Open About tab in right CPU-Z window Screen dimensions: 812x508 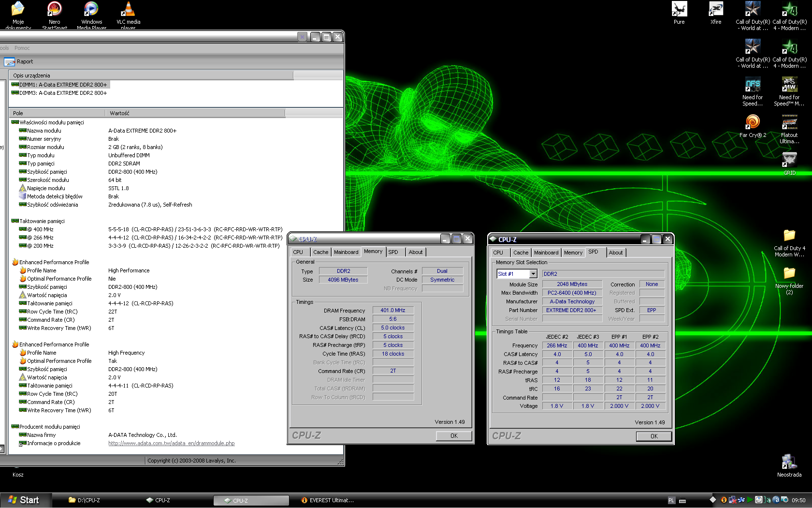pos(616,253)
